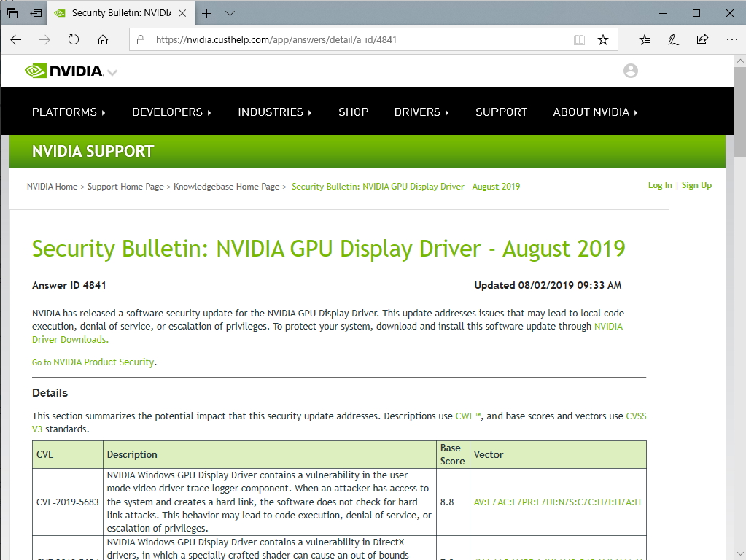Go to NVIDIA Home breadcrumb

tap(52, 187)
